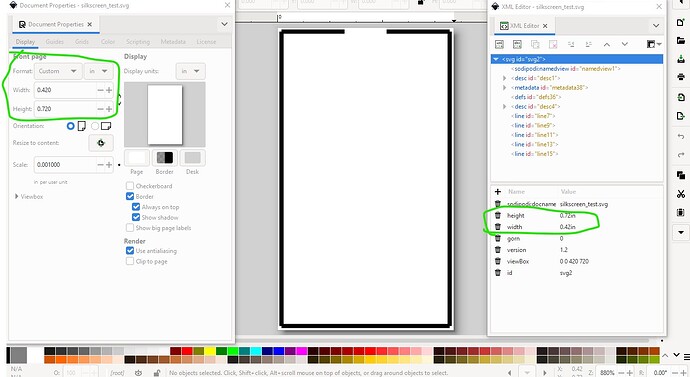Click the new text node icon in XML Editor
The width and height of the screenshot is (690, 377).
click(x=517, y=44)
